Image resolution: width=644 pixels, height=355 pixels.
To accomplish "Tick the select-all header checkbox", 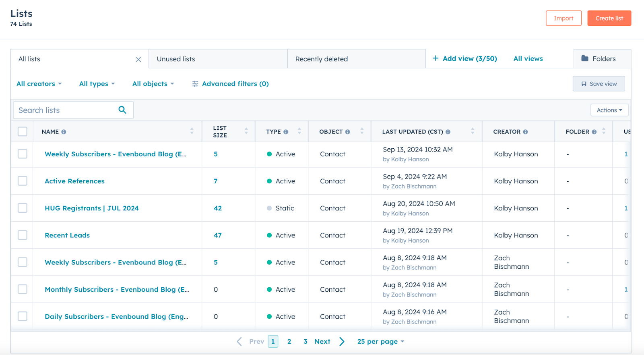I will (x=23, y=132).
